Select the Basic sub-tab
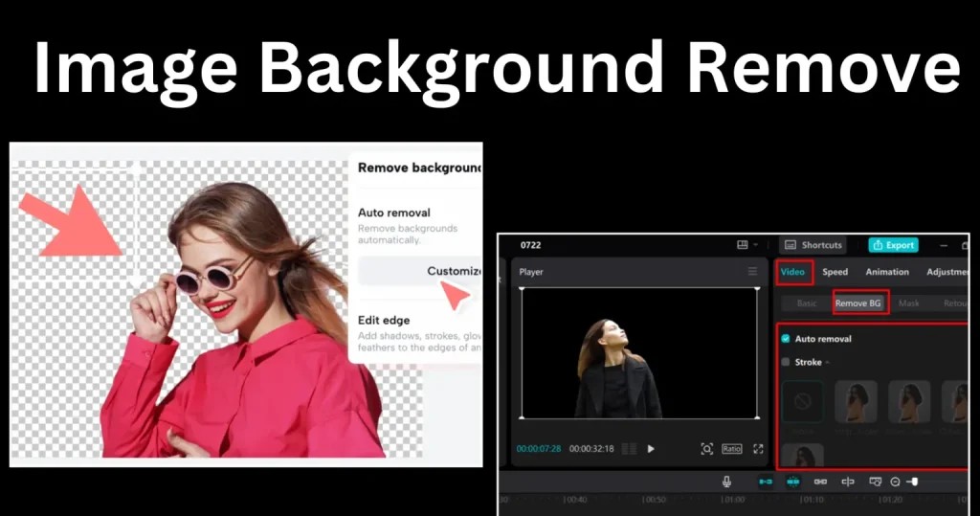 pyautogui.click(x=806, y=303)
